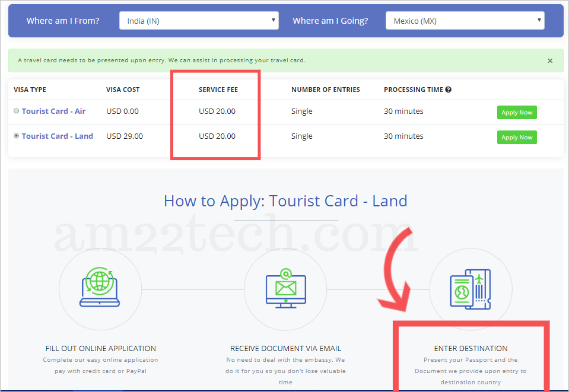Select the Tourist Card - Land radio button
The height and width of the screenshot is (392, 569).
(17, 136)
